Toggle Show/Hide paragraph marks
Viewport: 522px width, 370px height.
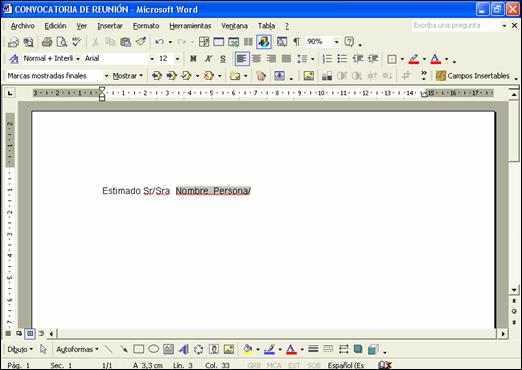296,42
